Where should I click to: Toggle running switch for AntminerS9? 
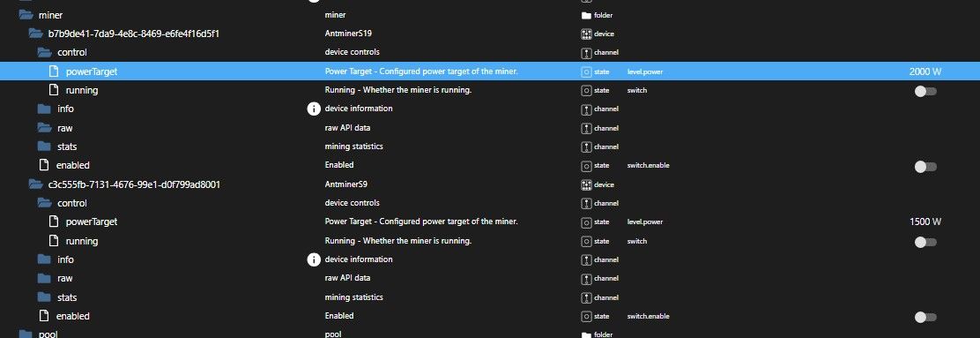tap(925, 242)
